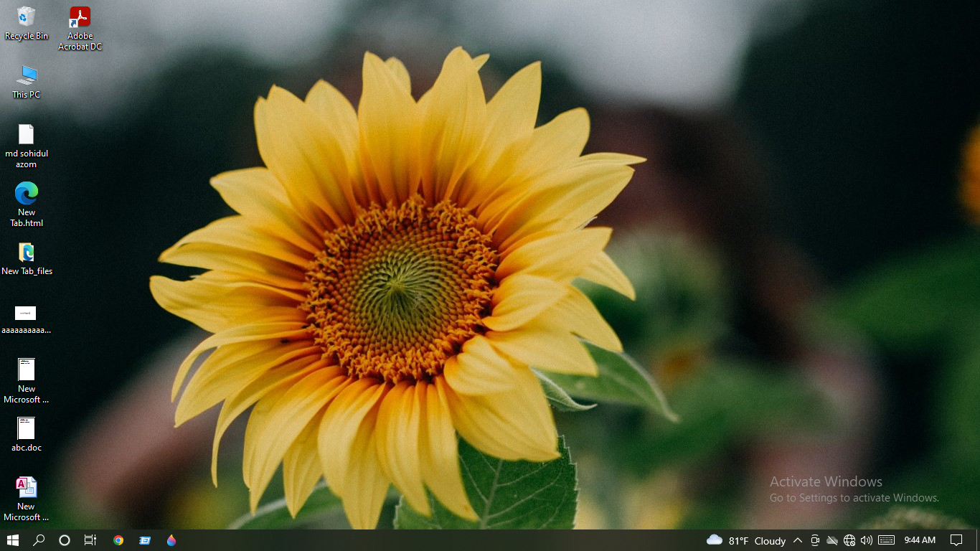Open the volume control speaker icon
980x551 pixels.
(867, 540)
